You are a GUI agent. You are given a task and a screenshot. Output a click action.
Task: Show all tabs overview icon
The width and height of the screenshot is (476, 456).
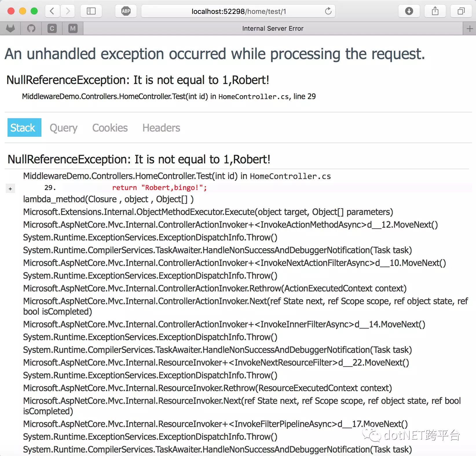[x=461, y=11]
